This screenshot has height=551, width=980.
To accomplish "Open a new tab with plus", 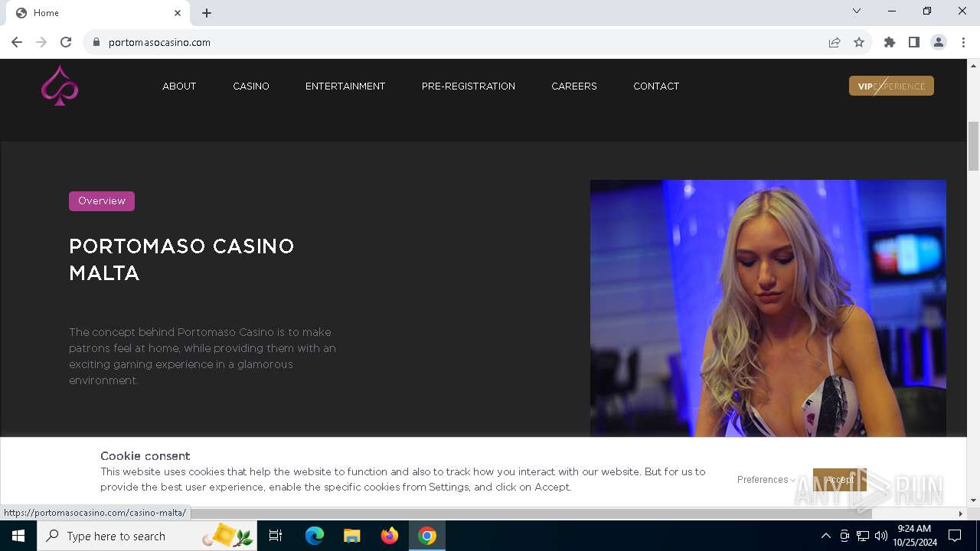I will [207, 13].
